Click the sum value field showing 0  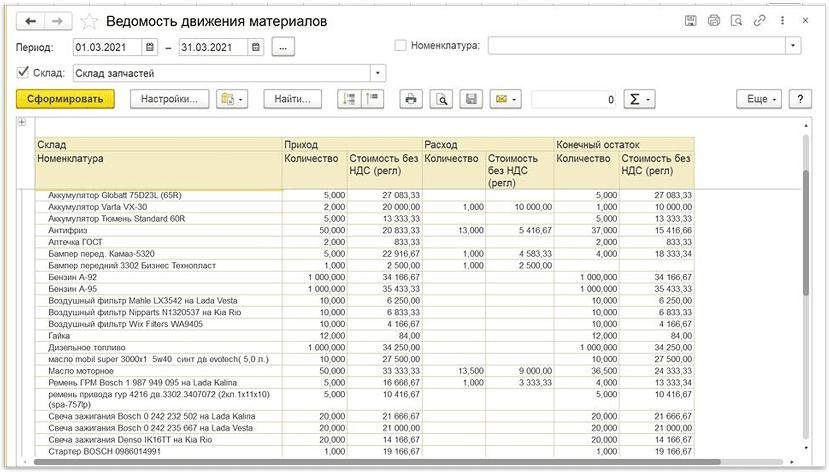coord(574,99)
